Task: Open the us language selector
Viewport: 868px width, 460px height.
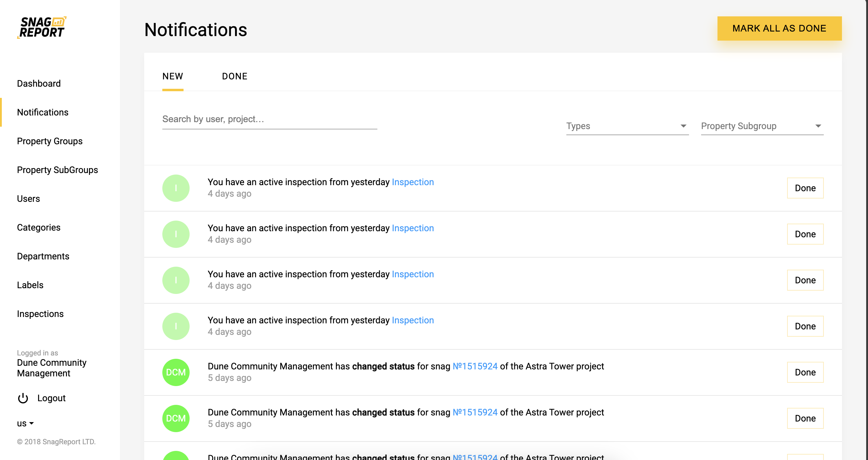Action: 25,423
